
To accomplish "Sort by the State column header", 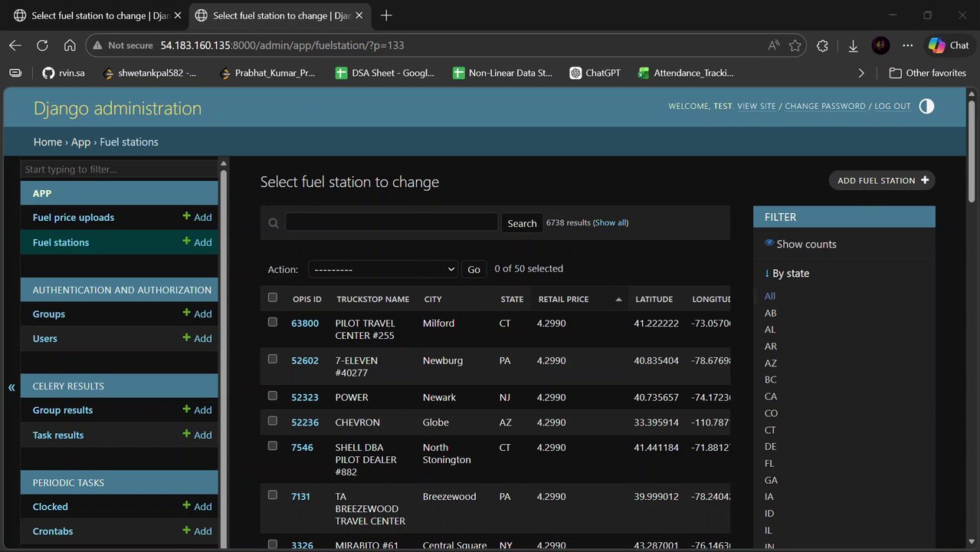I will point(512,299).
